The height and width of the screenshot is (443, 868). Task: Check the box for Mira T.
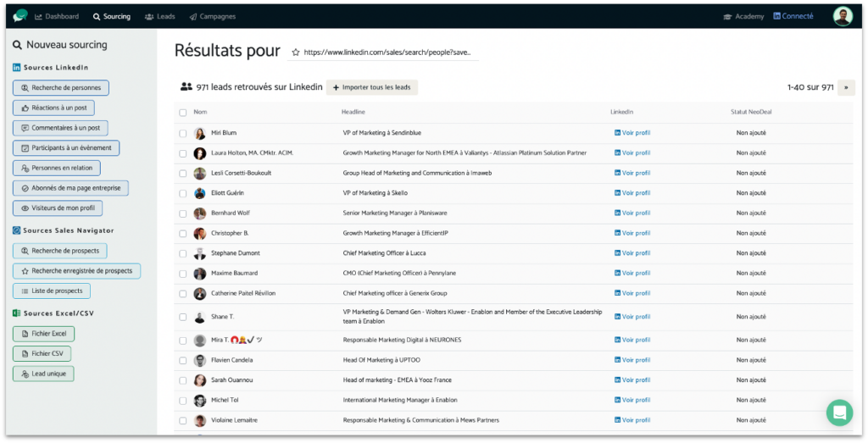click(x=183, y=341)
